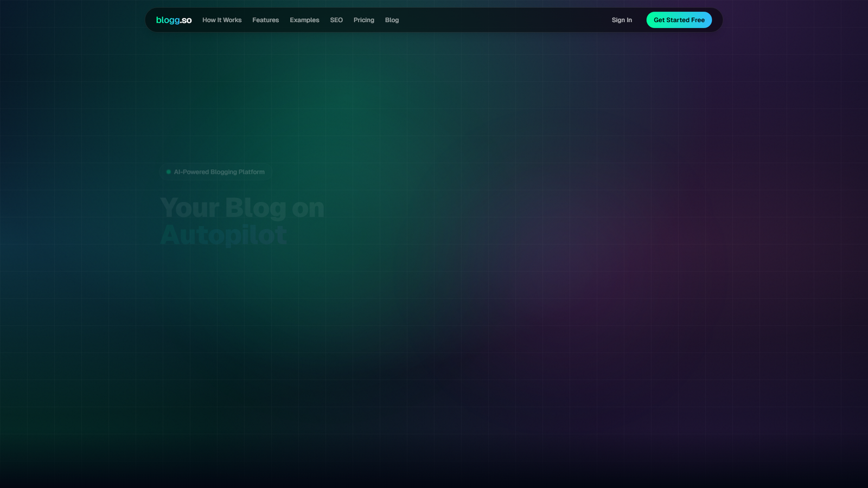Click the Features nav label
868x488 pixels.
(265, 20)
